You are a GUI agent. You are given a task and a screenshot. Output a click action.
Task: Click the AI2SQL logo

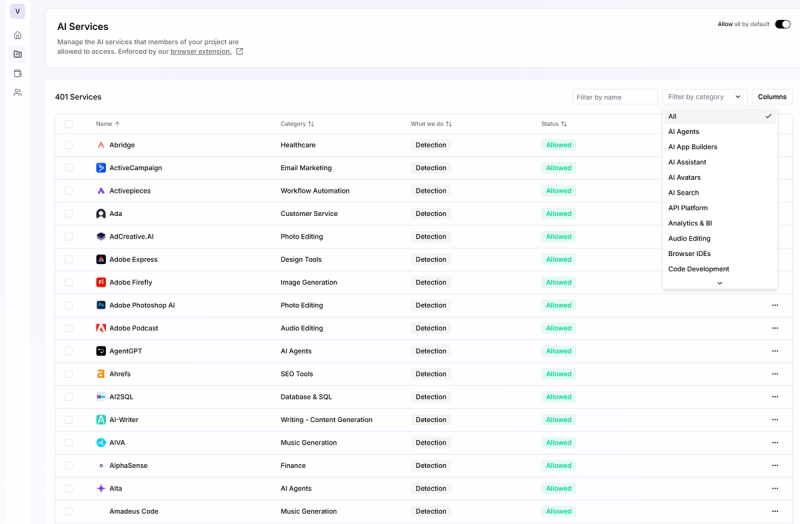101,396
